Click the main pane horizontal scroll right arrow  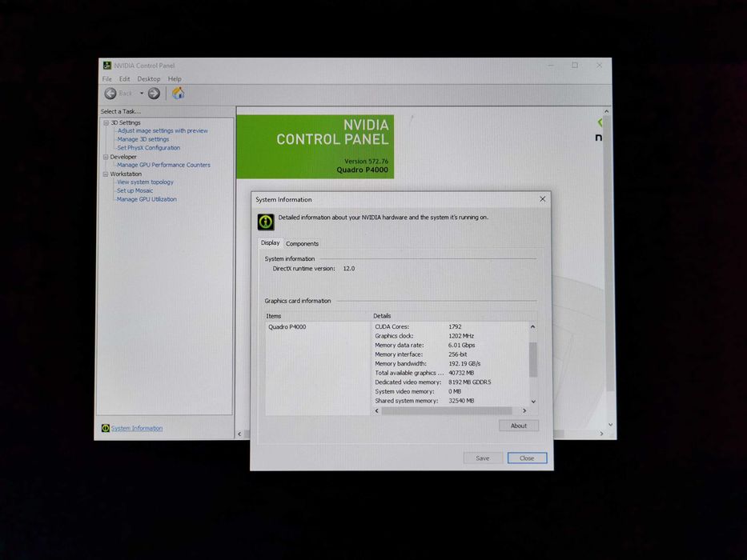602,434
